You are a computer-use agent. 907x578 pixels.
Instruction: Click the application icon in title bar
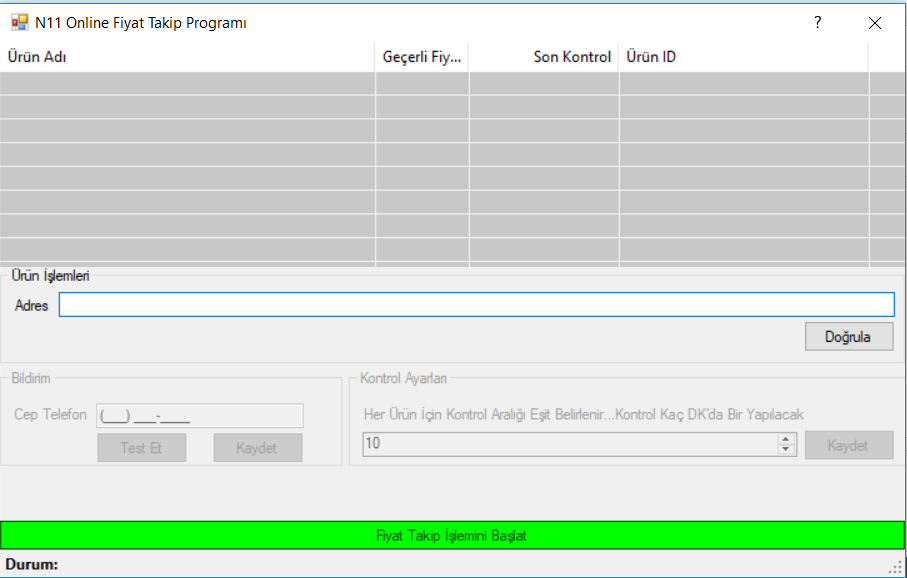(20, 23)
